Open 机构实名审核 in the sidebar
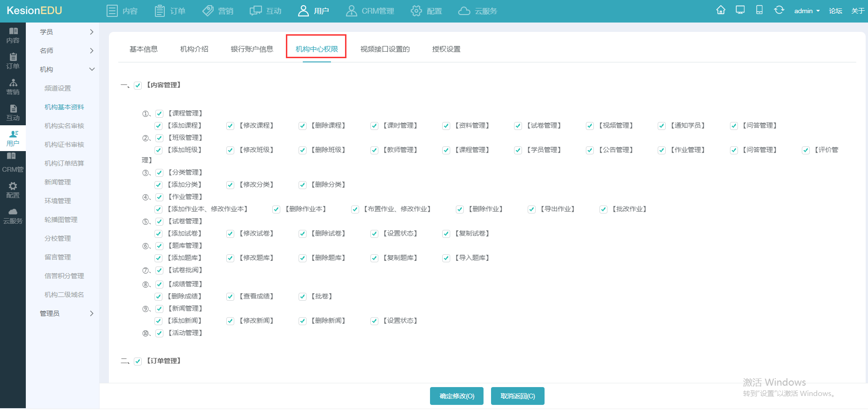The image size is (868, 411). click(x=64, y=126)
